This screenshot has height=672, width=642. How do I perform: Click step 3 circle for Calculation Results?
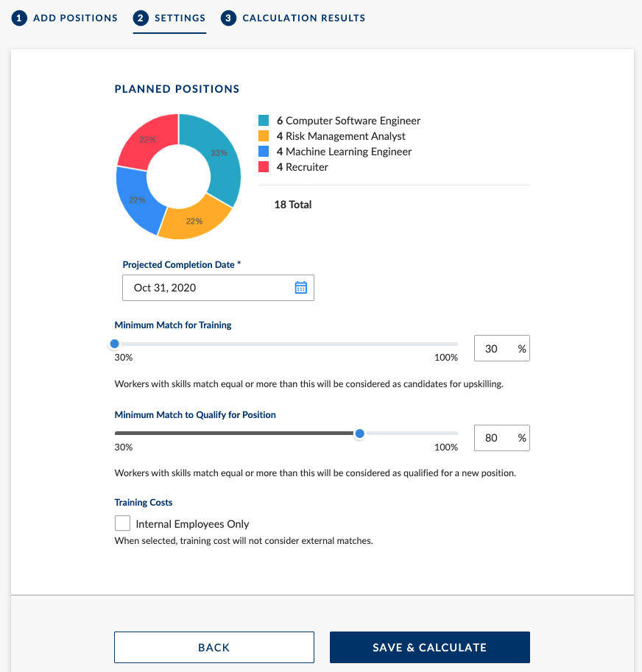click(228, 18)
